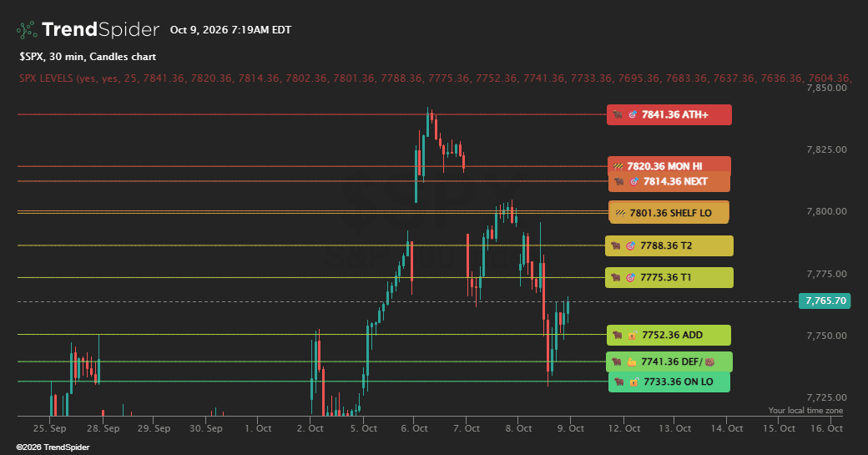Click the "30. Sep" date axis label
Screen dimensions: 868x455
[x=206, y=428]
